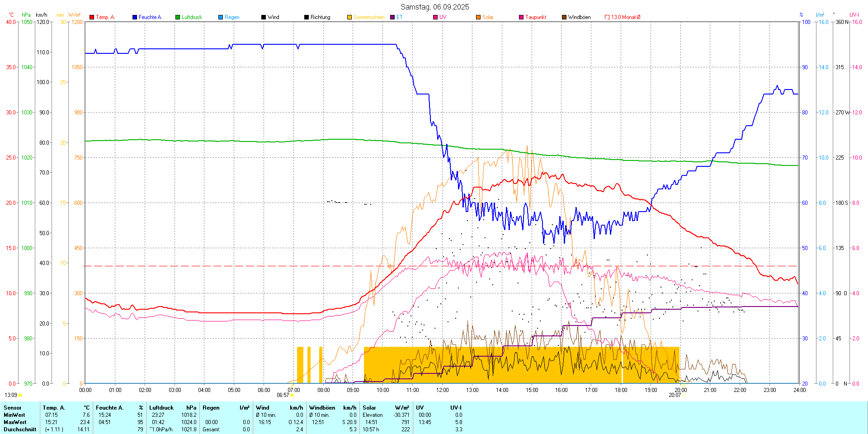Click the purple ET legend square
This screenshot has width=868, height=434.
pyautogui.click(x=392, y=17)
